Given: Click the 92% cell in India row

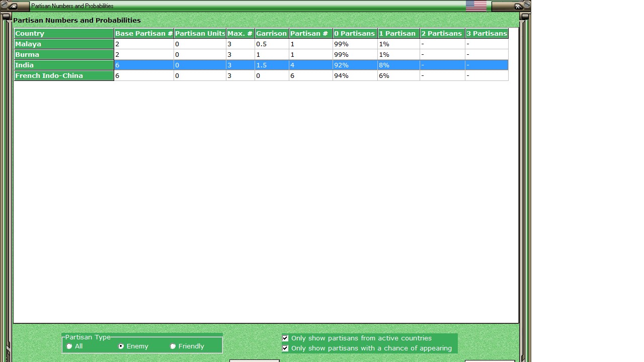Looking at the screenshot, I should [355, 65].
